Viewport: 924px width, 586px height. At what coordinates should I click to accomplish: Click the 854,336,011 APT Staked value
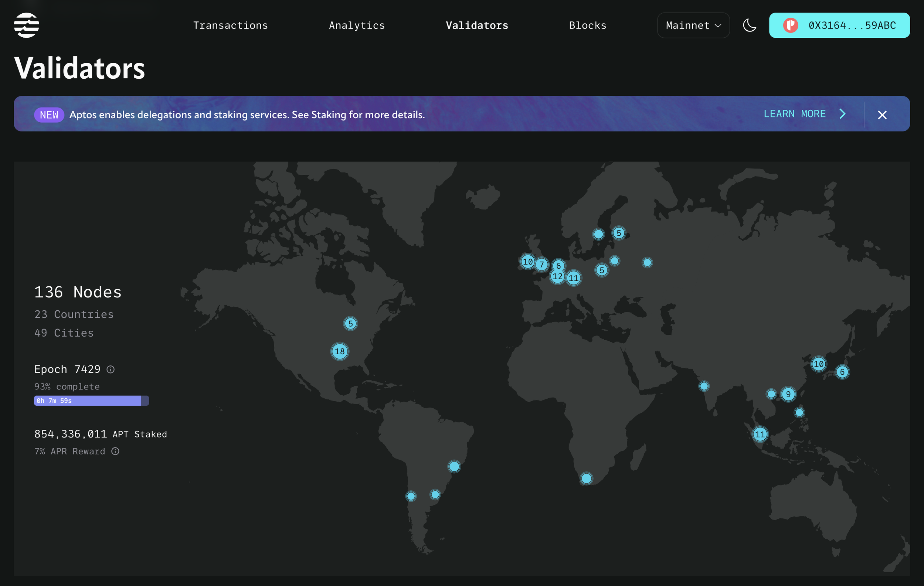pos(101,434)
